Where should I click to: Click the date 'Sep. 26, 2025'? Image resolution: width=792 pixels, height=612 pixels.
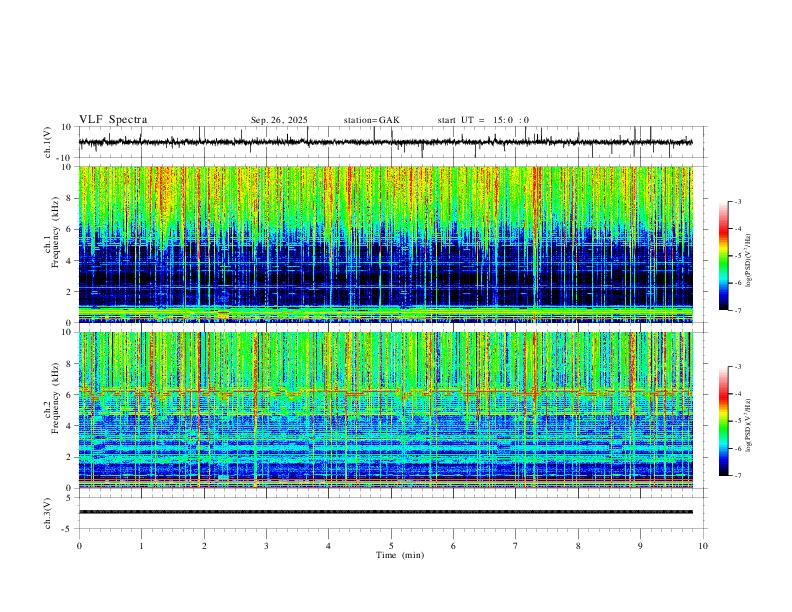click(x=279, y=120)
